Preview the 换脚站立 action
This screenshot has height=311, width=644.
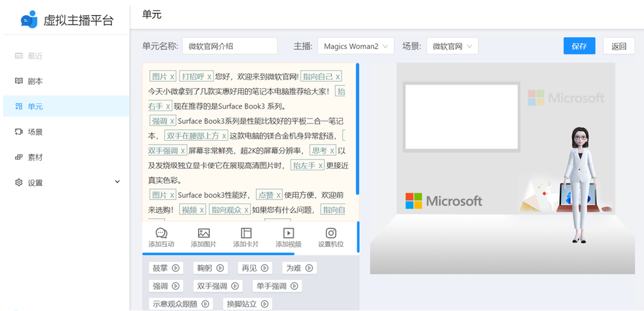[265, 304]
